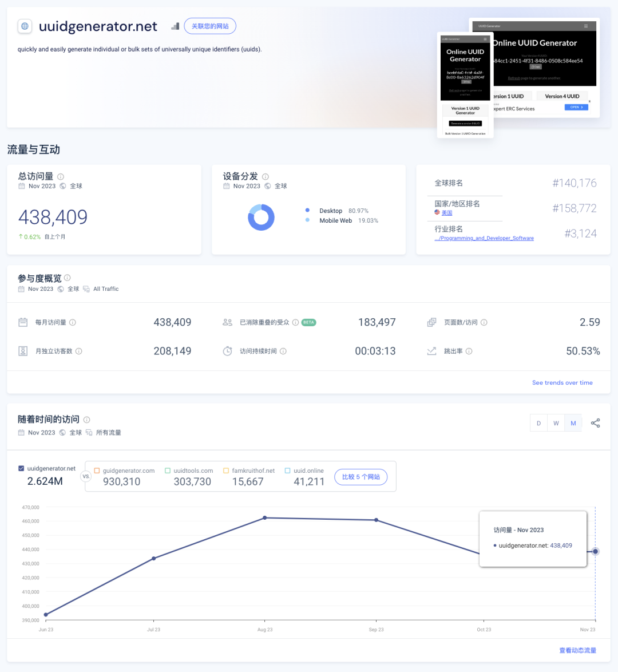Screen dimensions: 618x672
Task: Click the share icon in visits chart
Action: 595,423
